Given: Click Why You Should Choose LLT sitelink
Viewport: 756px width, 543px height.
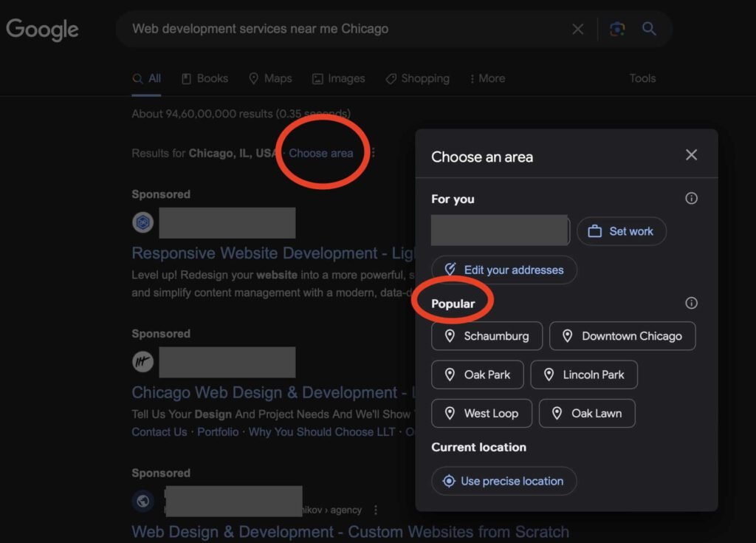Looking at the screenshot, I should click(322, 432).
